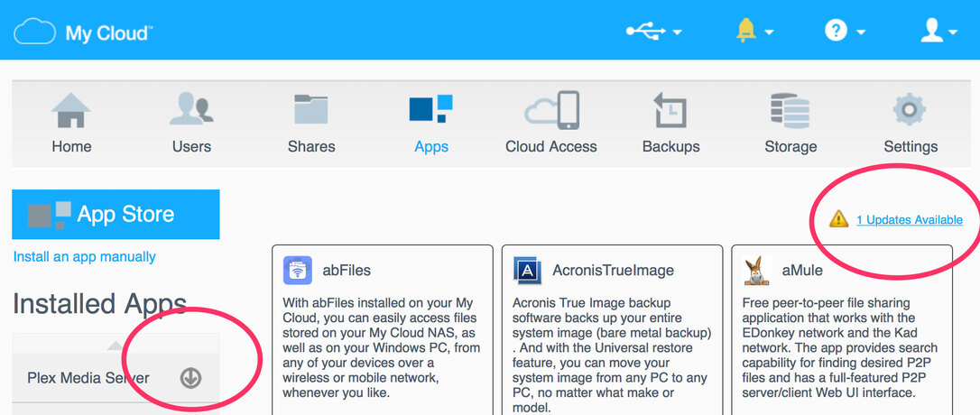Open the Users tab

191,124
